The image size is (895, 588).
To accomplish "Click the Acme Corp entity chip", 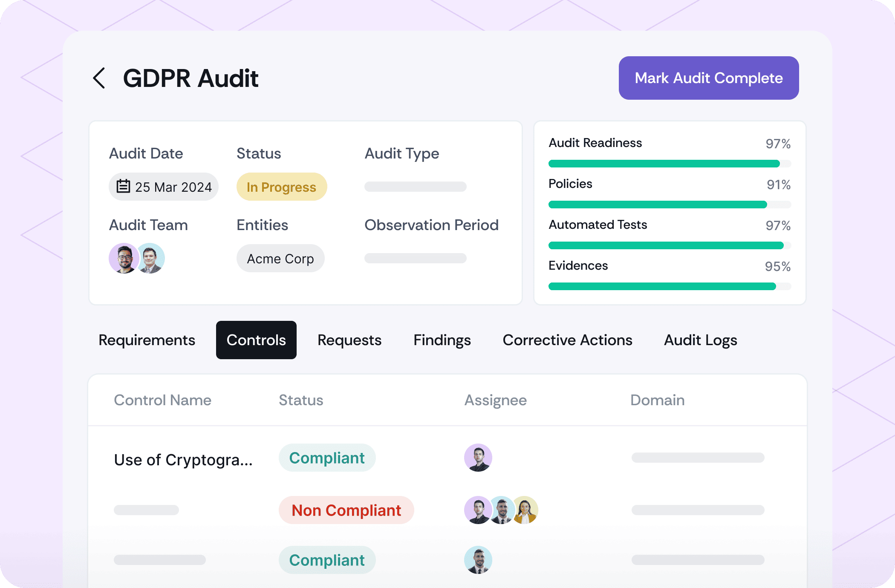I will [280, 259].
